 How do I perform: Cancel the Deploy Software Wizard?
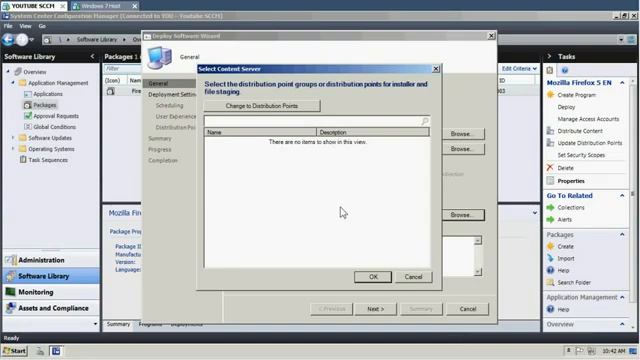[x=468, y=309]
